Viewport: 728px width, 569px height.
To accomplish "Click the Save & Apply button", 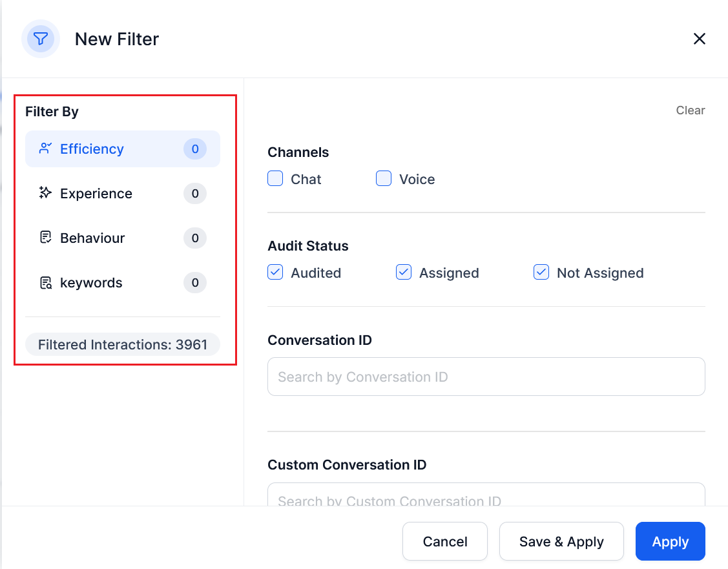I will (561, 541).
